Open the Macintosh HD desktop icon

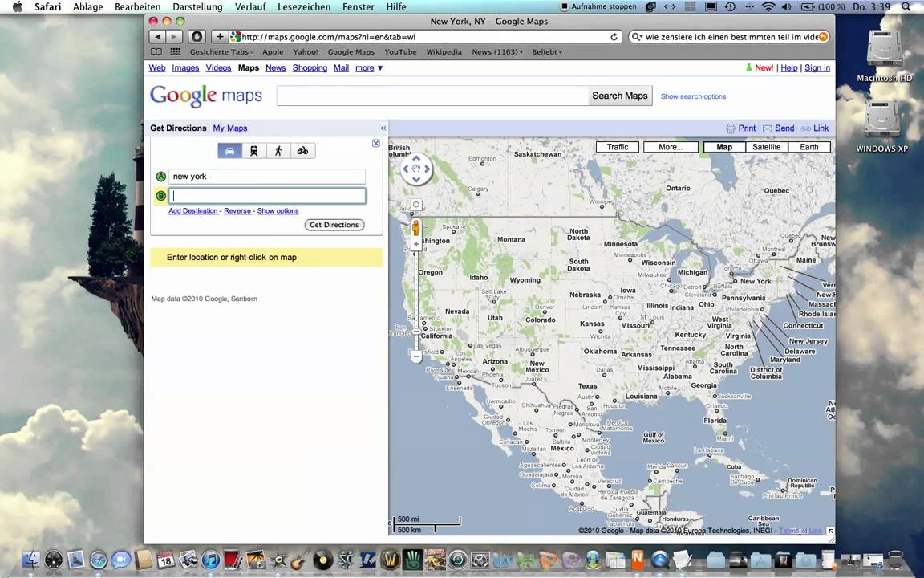pyautogui.click(x=884, y=55)
